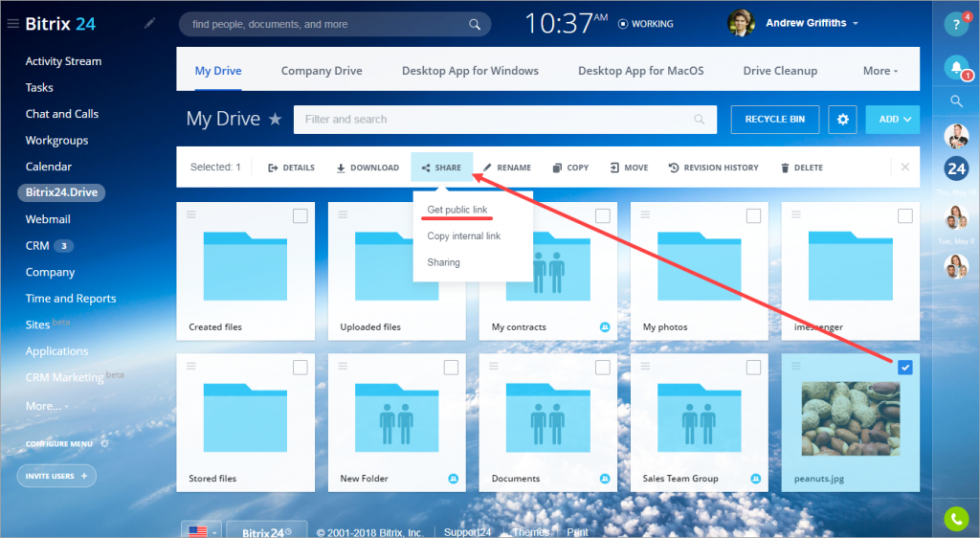Open Desktop App for Windows tab
Viewport: 980px width, 538px height.
(470, 71)
